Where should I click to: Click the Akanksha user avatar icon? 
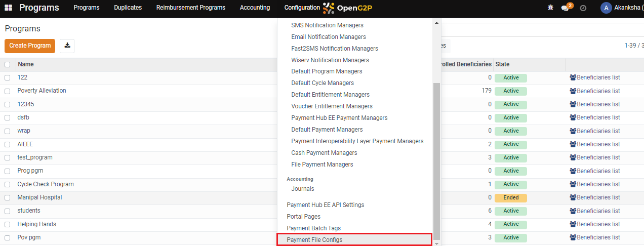click(x=606, y=8)
